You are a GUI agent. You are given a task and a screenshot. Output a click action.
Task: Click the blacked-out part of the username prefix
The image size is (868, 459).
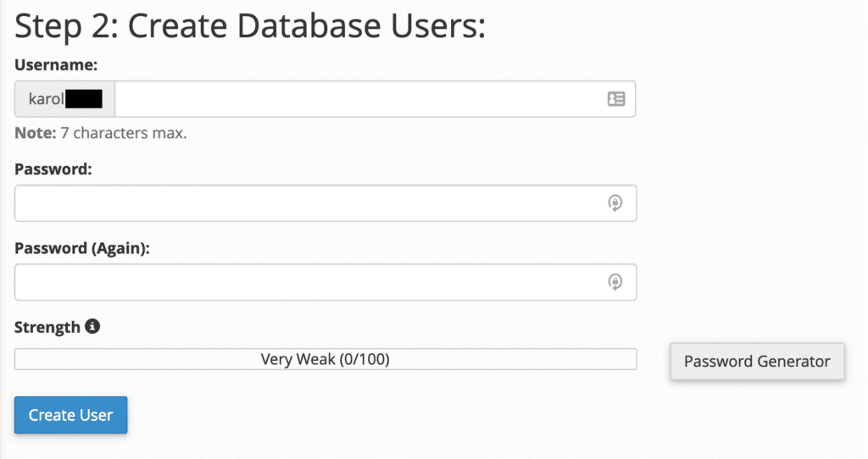tap(84, 99)
